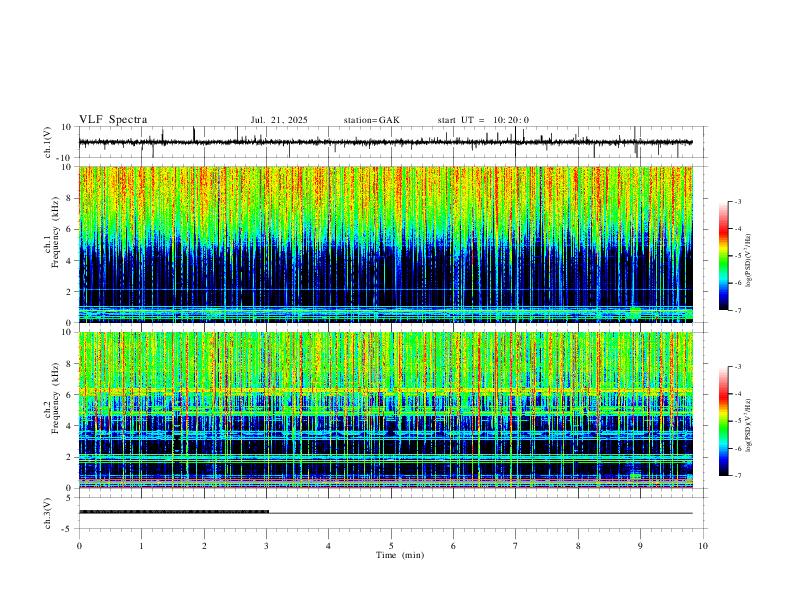792x612 pixels.
Task: Click the "ch.3(V)" axis label
Action: click(48, 514)
